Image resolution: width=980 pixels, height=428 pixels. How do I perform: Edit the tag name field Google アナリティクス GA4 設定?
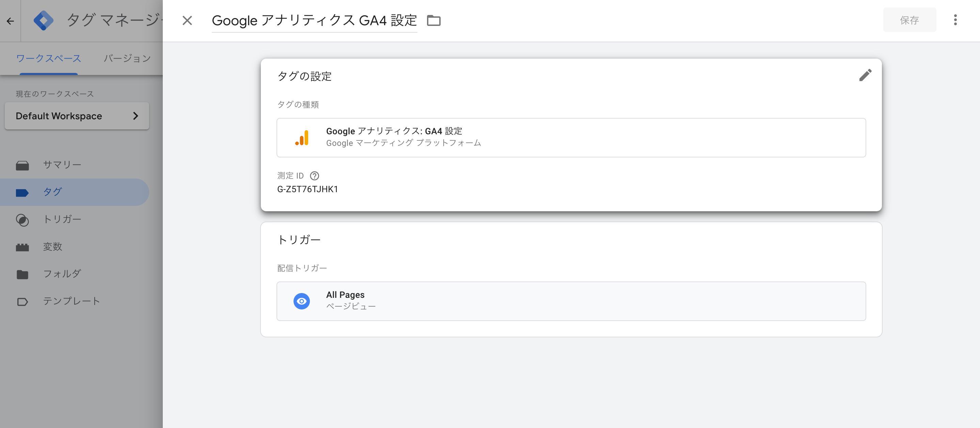314,20
